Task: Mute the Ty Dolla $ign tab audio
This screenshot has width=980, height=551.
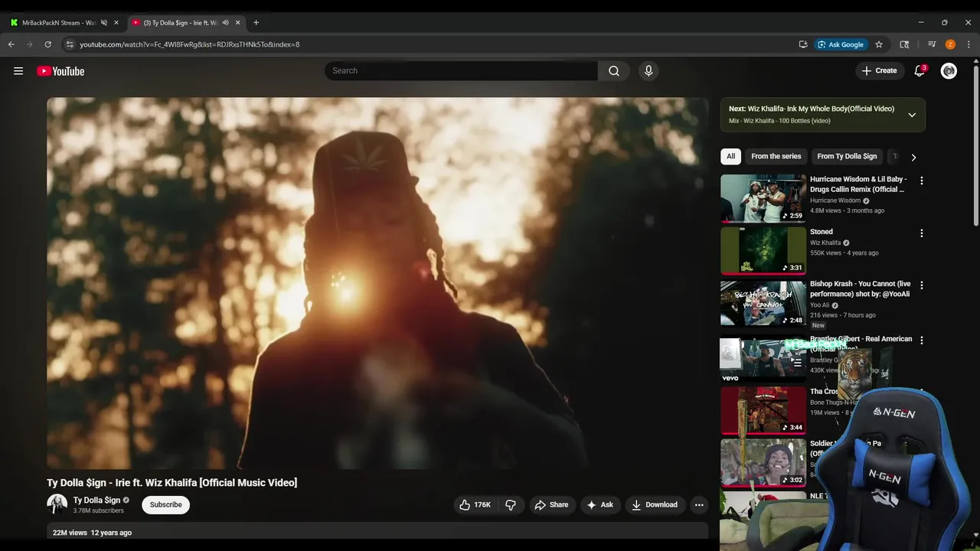Action: (x=225, y=23)
